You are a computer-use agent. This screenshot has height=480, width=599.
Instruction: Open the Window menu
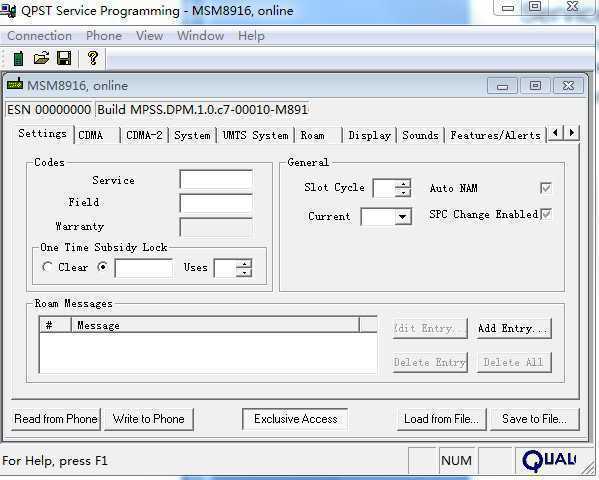[200, 36]
